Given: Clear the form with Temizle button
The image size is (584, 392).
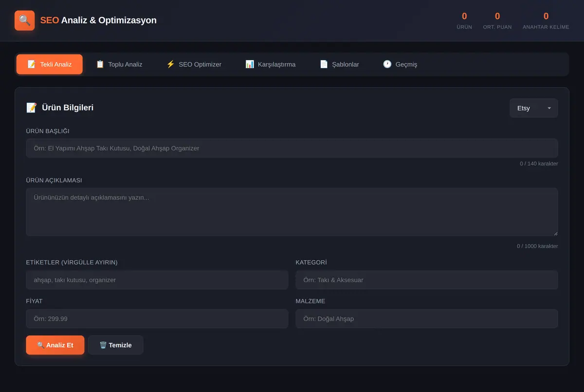Looking at the screenshot, I should click(116, 345).
